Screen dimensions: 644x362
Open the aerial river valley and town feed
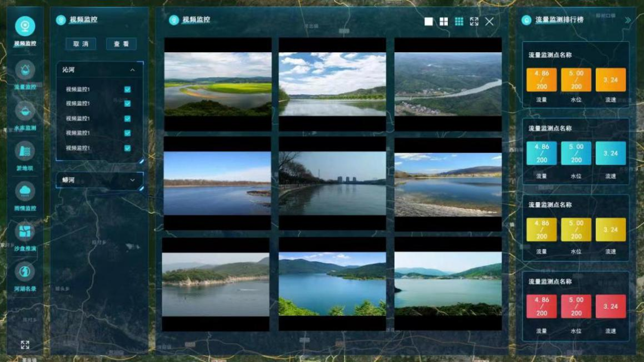pos(448,84)
